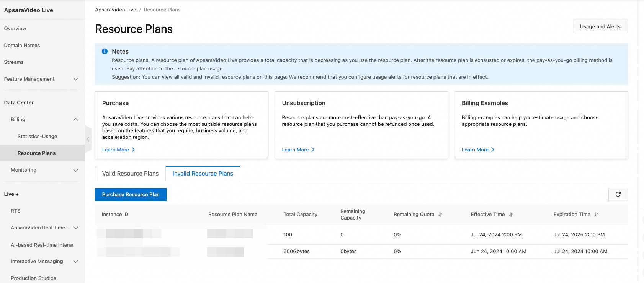Click the Data Center section heading
This screenshot has width=644, height=283.
pos(19,102)
